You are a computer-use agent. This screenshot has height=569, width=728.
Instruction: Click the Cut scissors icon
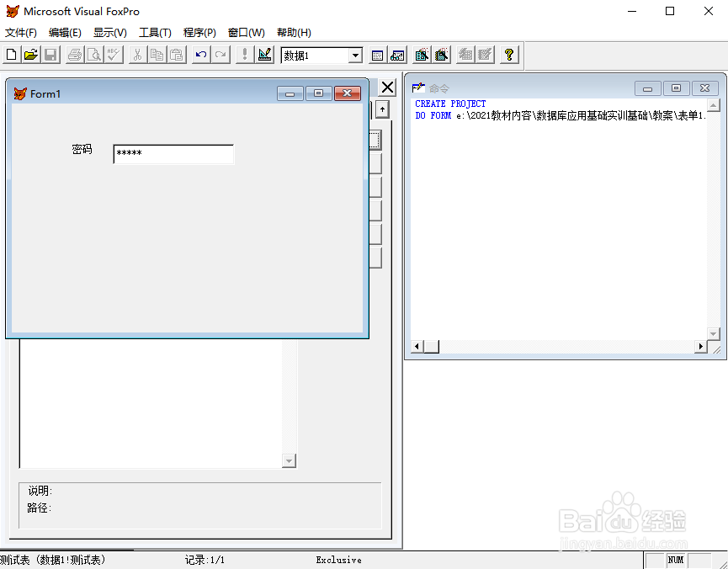point(137,55)
